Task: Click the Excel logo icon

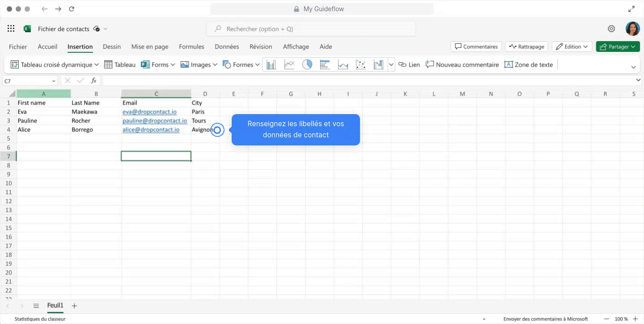Action: [x=27, y=29]
